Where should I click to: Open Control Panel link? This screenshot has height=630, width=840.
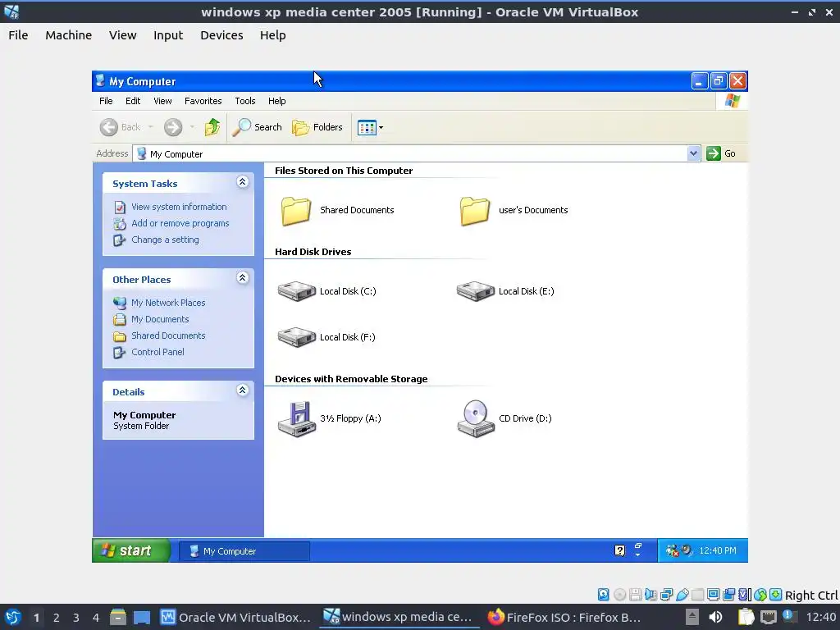pyautogui.click(x=157, y=352)
